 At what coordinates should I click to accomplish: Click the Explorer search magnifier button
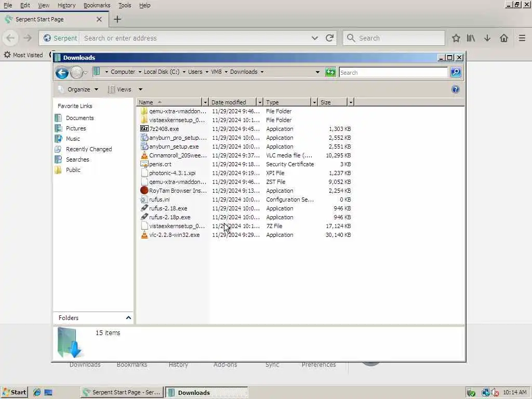(x=456, y=72)
